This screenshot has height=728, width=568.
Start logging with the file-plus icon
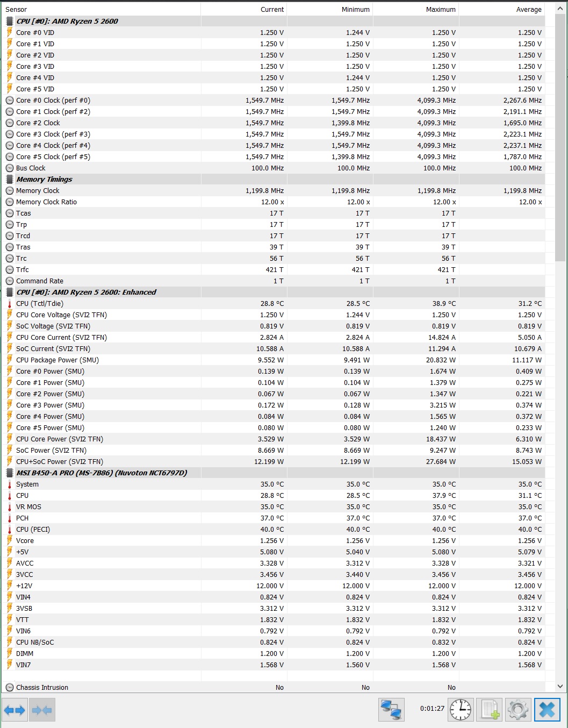click(x=490, y=710)
